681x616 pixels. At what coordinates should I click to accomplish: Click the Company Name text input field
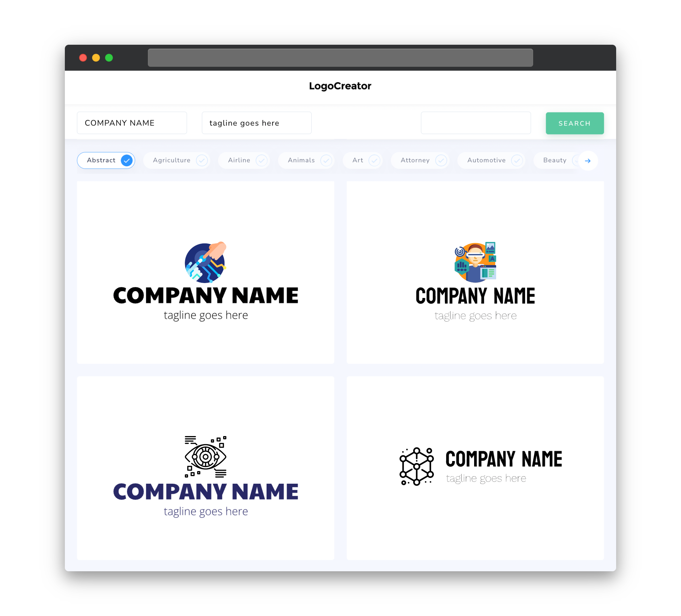(x=133, y=123)
